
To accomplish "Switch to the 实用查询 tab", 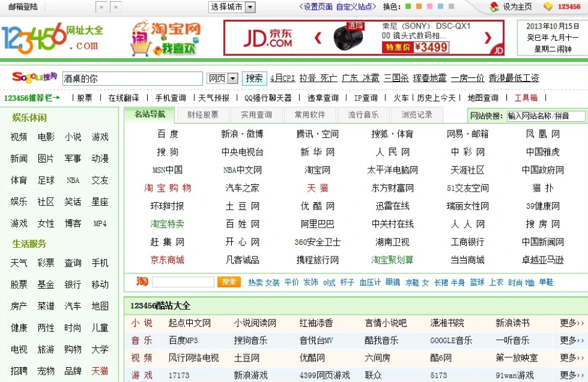I will point(257,115).
